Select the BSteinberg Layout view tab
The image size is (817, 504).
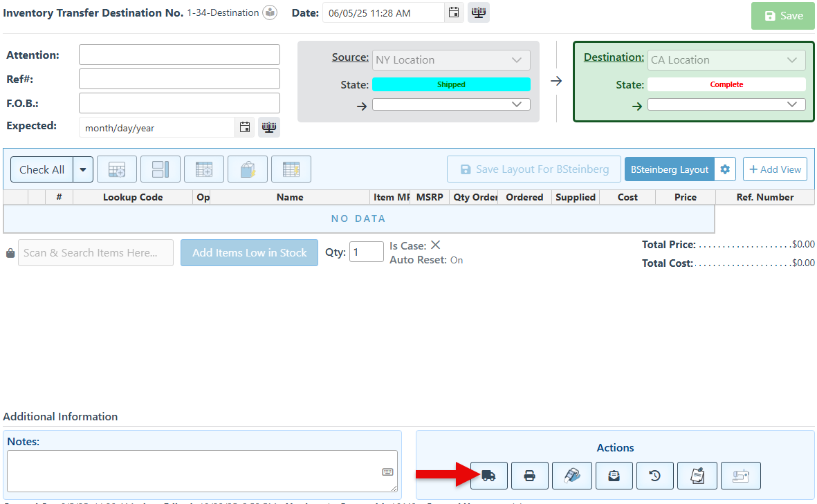click(x=669, y=169)
